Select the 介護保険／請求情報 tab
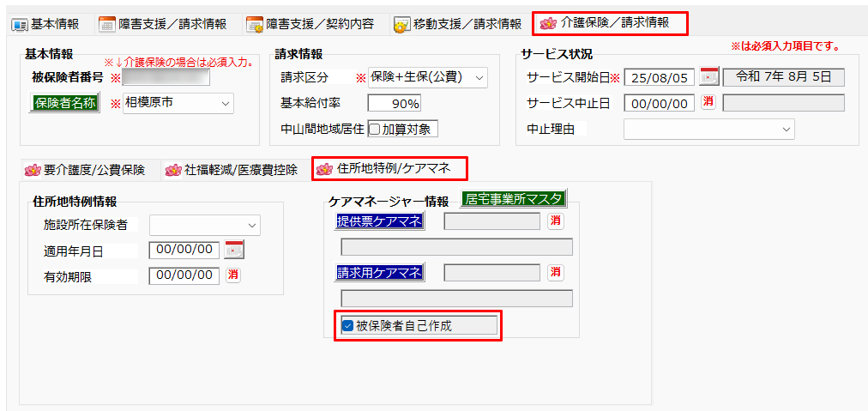 [612, 23]
